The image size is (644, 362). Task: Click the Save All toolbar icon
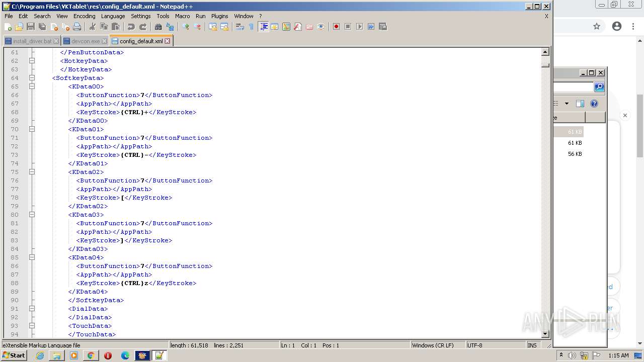(42, 27)
